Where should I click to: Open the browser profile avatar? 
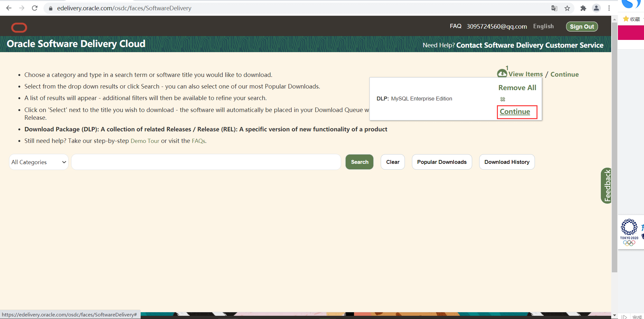pos(596,8)
